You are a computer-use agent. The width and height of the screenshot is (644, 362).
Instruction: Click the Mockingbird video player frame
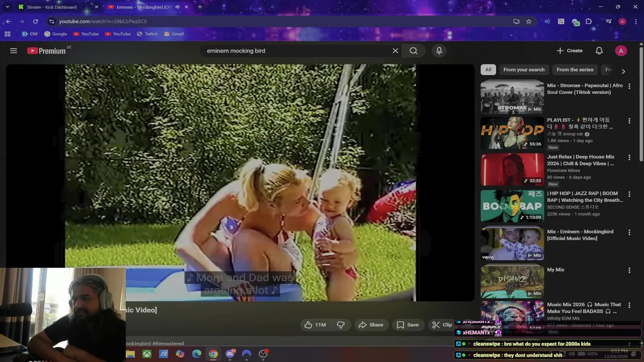point(240,183)
